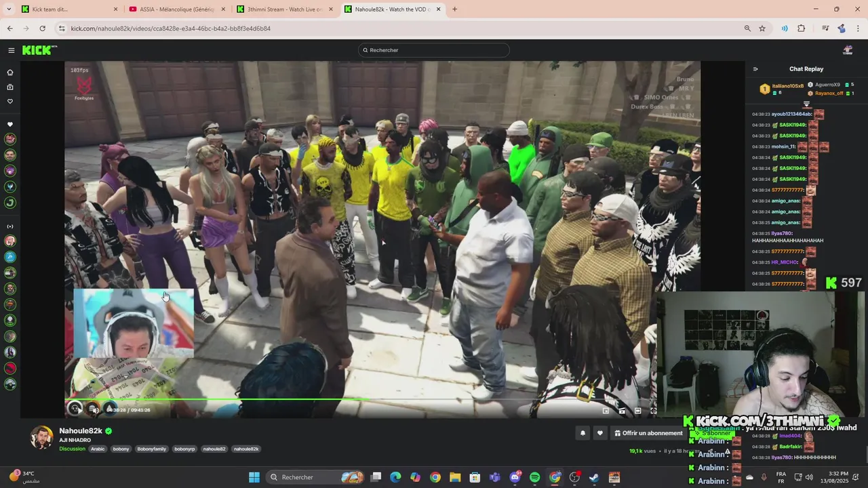Click HR_MICHO chat username

pyautogui.click(x=785, y=262)
